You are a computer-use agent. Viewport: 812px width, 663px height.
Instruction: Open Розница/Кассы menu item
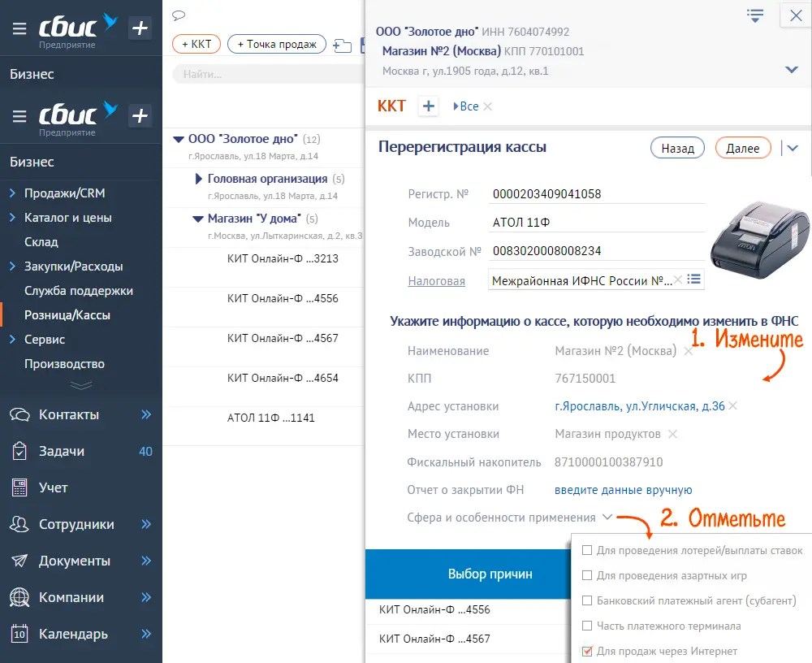tap(67, 315)
